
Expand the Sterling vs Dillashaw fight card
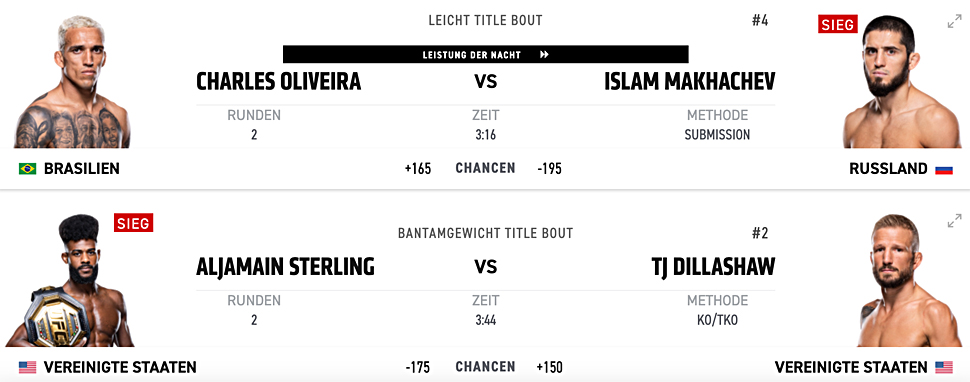955,221
